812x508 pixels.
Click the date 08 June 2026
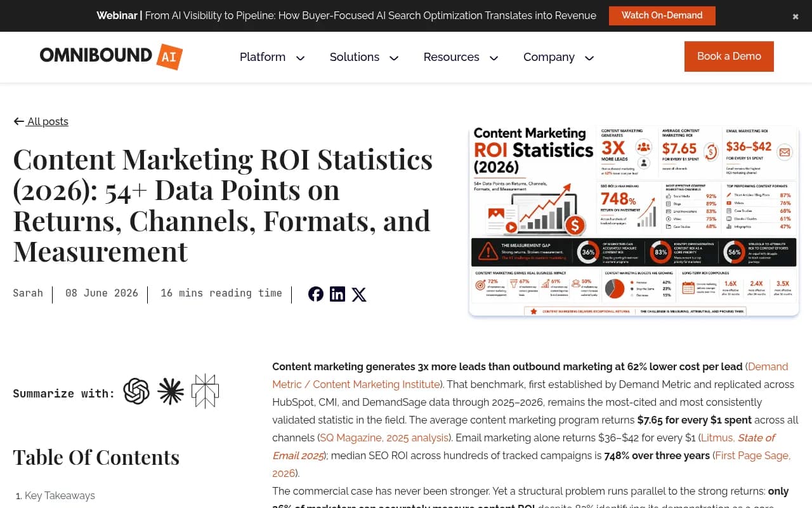tap(101, 293)
